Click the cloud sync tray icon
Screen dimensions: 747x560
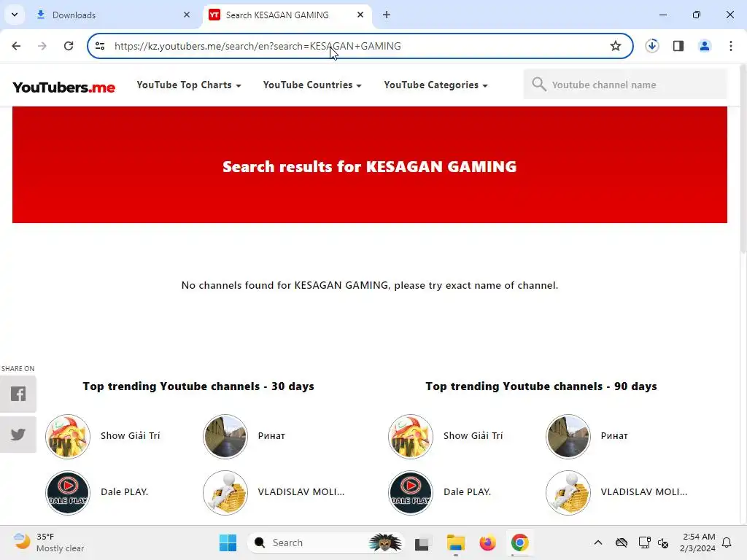pos(622,542)
